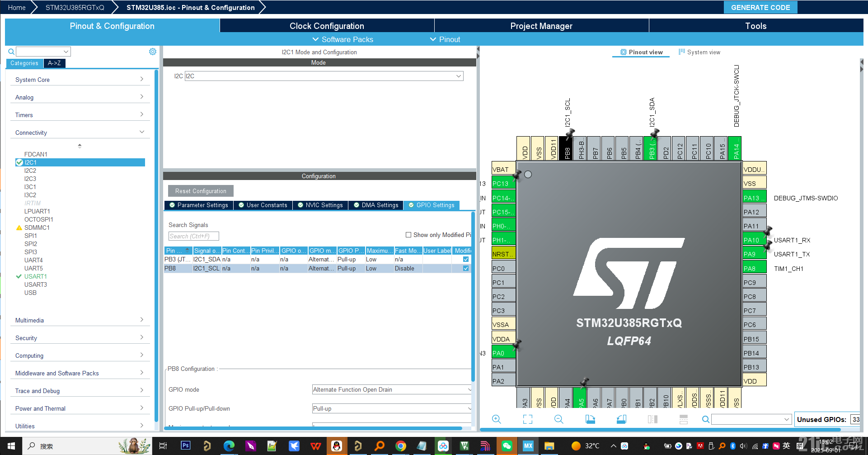
Task: Click the Reset Configuration button
Action: (x=201, y=191)
